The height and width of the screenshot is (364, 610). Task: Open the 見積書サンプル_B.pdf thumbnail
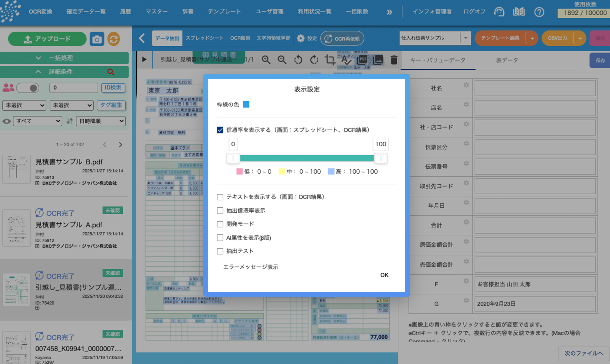click(x=16, y=169)
